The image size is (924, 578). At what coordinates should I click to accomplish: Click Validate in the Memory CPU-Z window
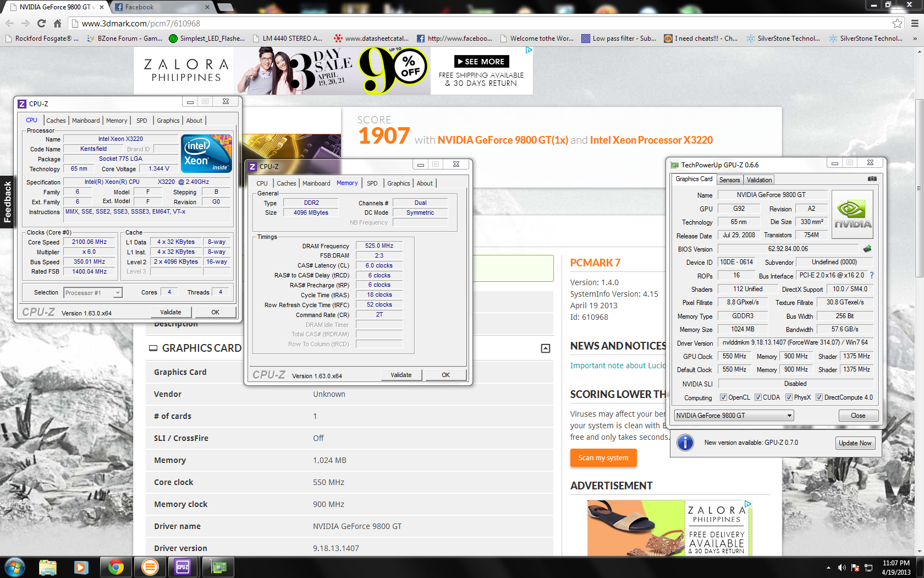pyautogui.click(x=401, y=375)
